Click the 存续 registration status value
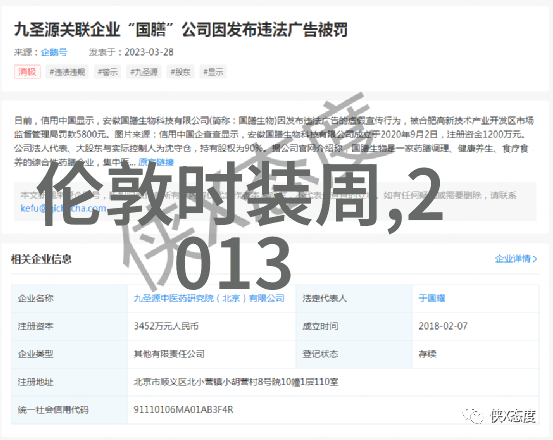 (x=427, y=354)
